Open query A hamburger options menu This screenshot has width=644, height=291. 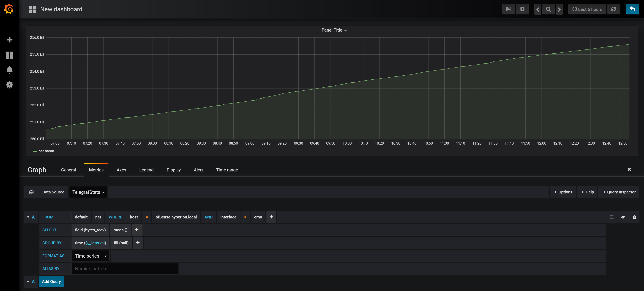coord(611,217)
